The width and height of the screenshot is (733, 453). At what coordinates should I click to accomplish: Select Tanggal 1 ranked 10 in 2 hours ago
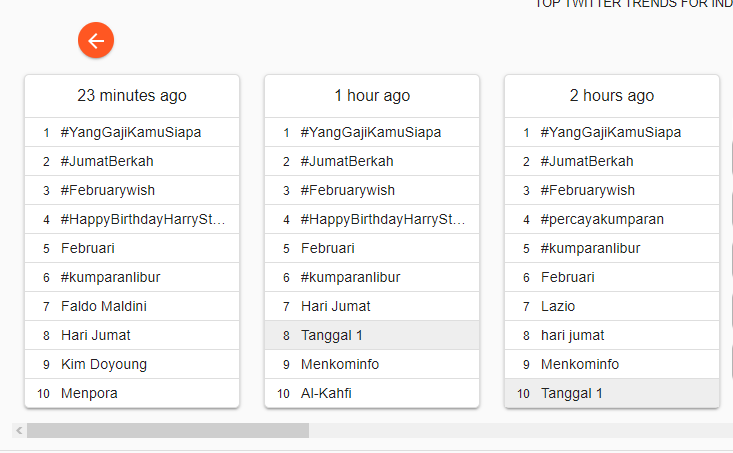[x=572, y=393]
